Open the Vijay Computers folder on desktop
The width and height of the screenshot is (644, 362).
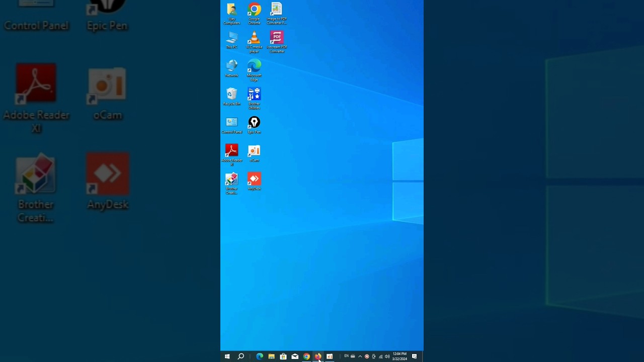[231, 14]
